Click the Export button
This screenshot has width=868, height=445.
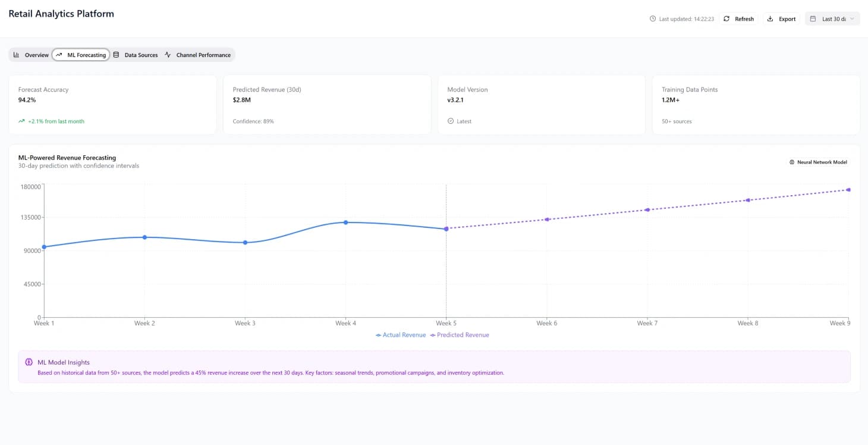coord(782,18)
